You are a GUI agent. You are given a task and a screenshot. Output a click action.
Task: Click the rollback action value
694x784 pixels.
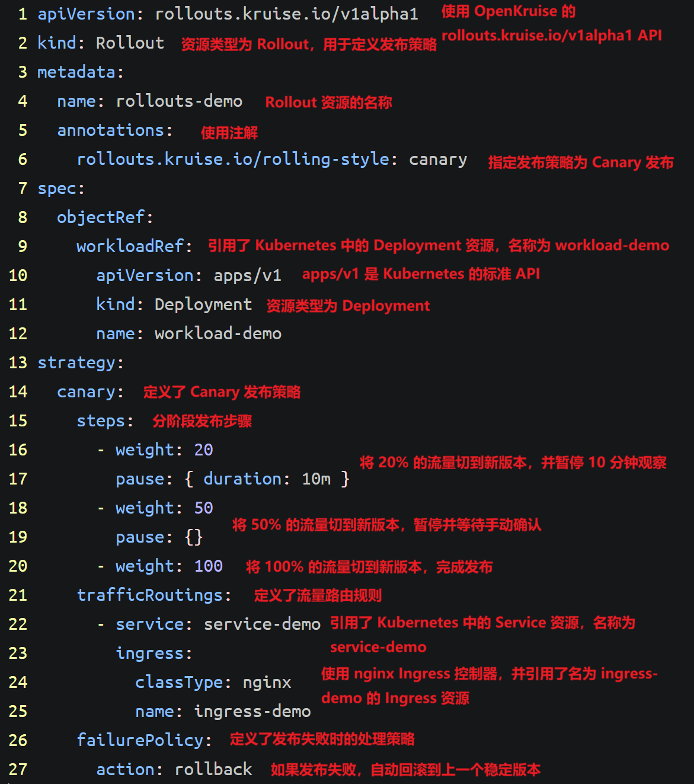point(213,769)
